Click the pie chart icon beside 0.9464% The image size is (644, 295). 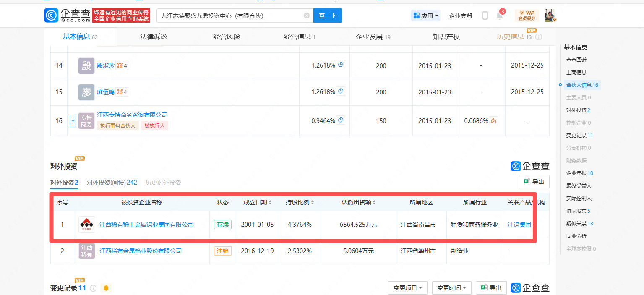point(341,120)
